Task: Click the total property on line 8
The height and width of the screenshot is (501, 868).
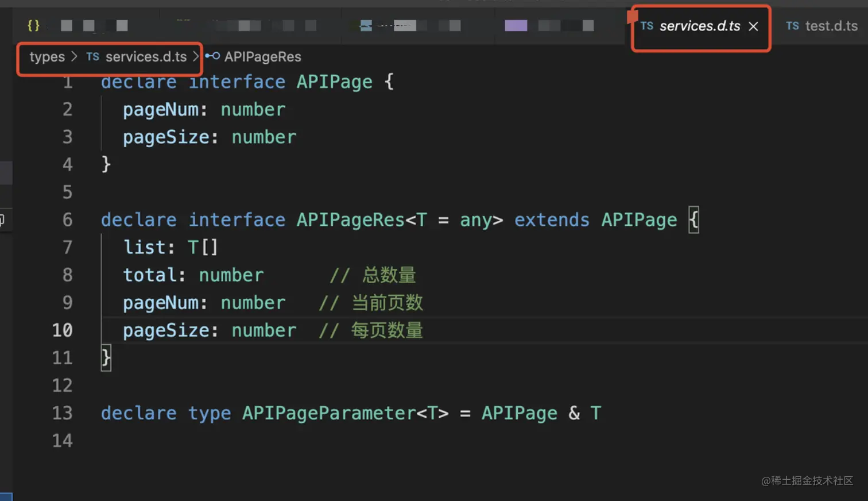Action: (149, 275)
